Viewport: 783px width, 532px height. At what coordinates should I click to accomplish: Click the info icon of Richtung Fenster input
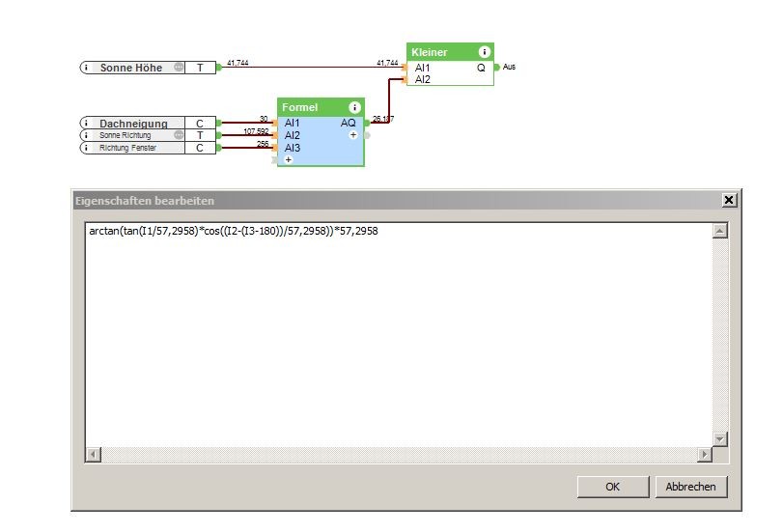tap(86, 148)
